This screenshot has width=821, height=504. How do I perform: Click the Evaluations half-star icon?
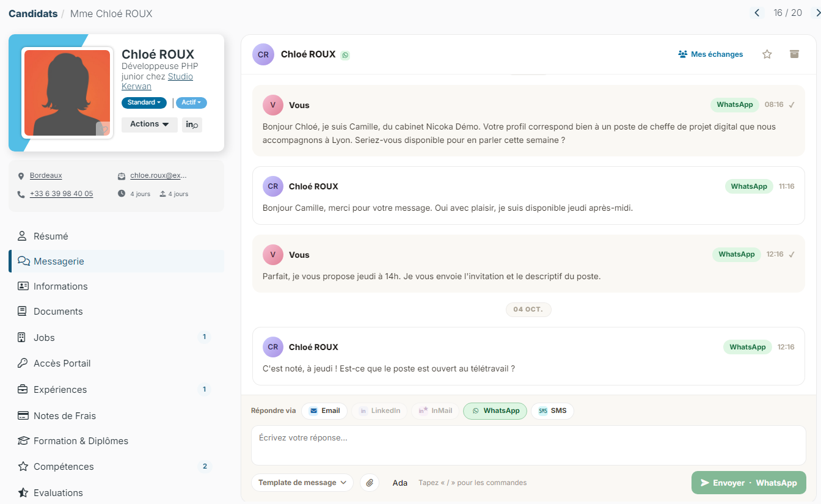point(23,492)
